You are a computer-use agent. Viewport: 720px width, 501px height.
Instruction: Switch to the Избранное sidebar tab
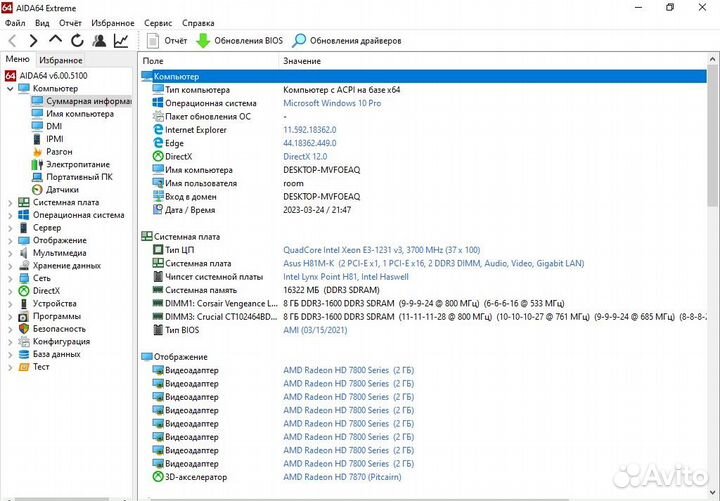[x=61, y=60]
